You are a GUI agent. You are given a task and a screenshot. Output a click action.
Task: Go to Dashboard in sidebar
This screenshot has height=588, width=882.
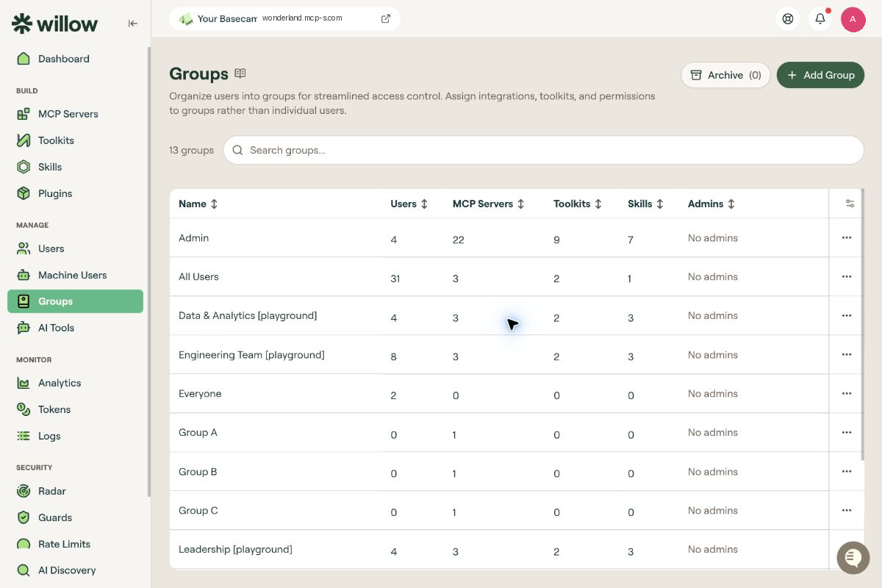[75, 59]
